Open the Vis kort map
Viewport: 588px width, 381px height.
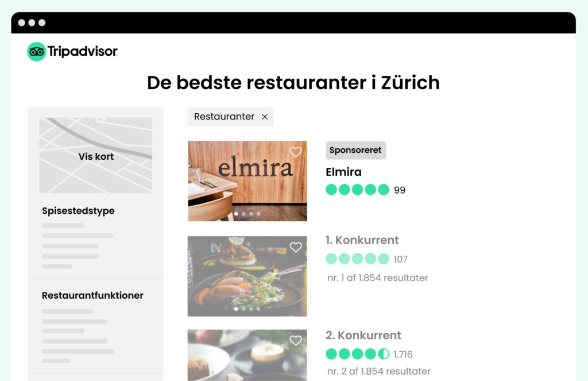pyautogui.click(x=96, y=155)
